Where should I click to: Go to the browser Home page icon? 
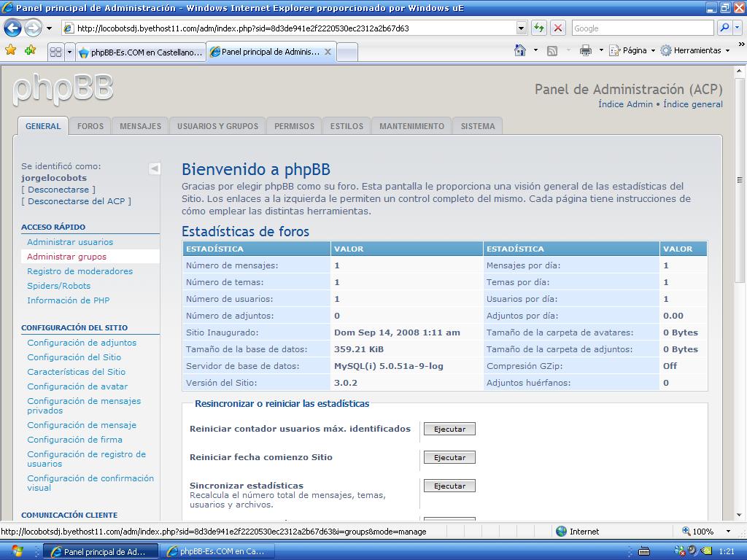pos(519,50)
